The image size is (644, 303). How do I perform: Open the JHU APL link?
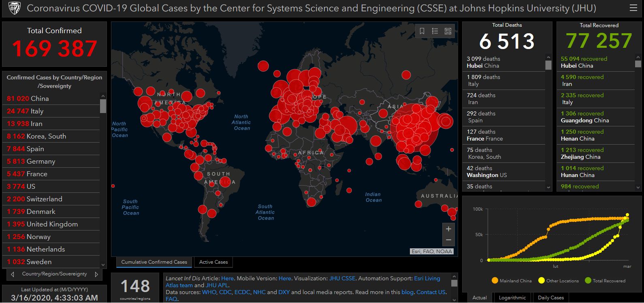coord(217,285)
